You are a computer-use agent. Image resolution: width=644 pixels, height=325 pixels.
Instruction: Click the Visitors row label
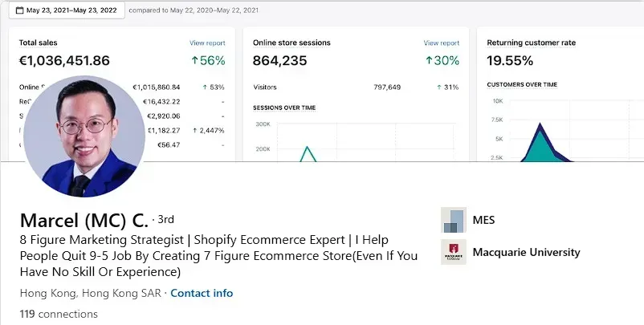265,87
